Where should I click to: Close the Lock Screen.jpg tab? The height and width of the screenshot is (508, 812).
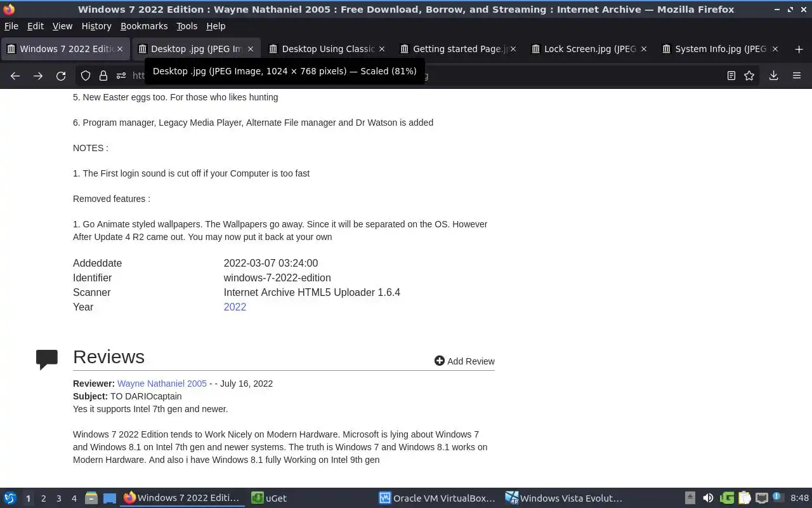tap(643, 49)
